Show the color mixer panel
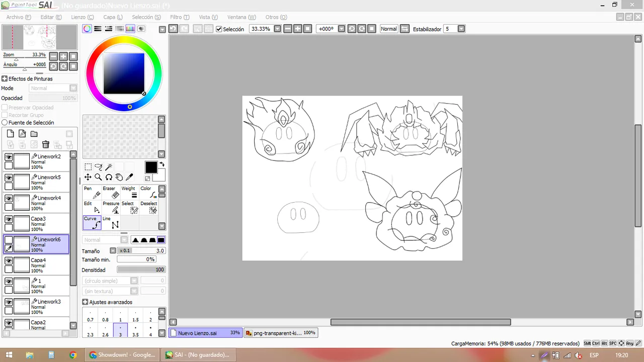 click(x=119, y=29)
